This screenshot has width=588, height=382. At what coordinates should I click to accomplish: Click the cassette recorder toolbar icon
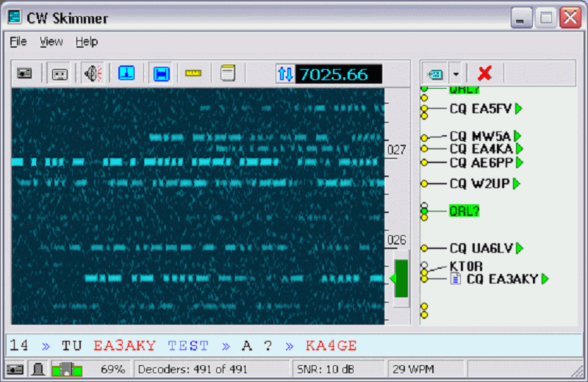coord(60,73)
